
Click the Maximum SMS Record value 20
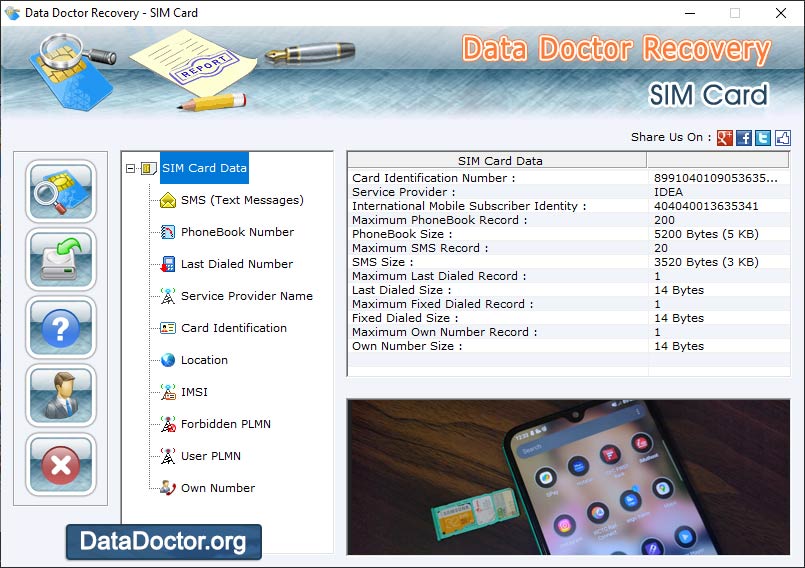[x=661, y=248]
